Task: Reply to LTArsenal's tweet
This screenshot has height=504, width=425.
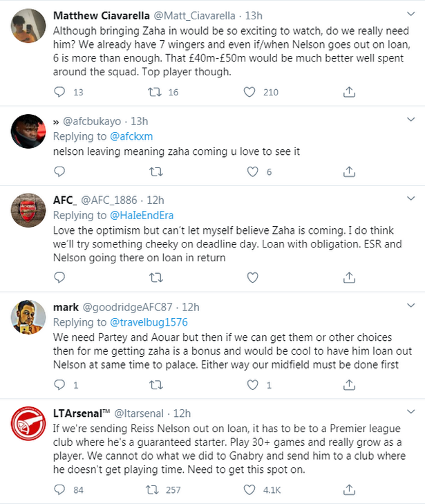Action: point(59,490)
